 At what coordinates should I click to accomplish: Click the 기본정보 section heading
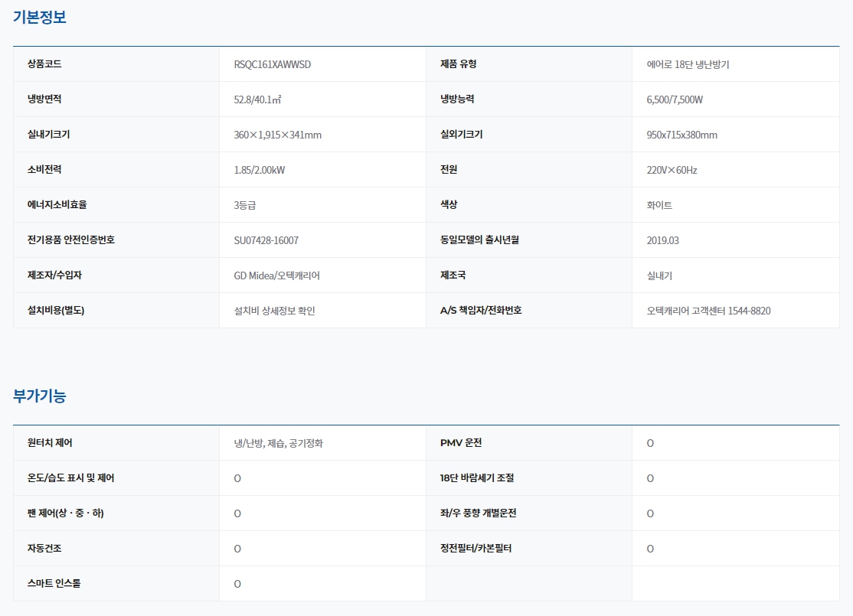[x=40, y=17]
